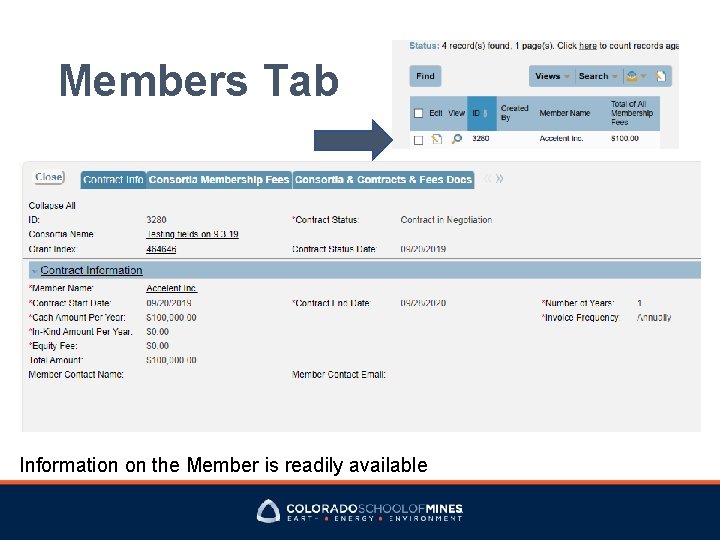This screenshot has width=720, height=540.
Task: Click the Member Contact Email label
Action: point(339,374)
